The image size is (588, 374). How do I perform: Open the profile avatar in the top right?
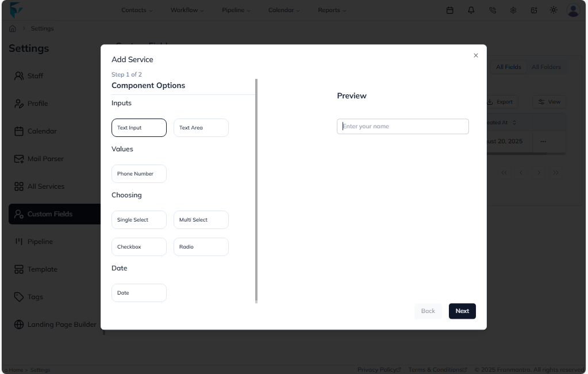pos(572,10)
